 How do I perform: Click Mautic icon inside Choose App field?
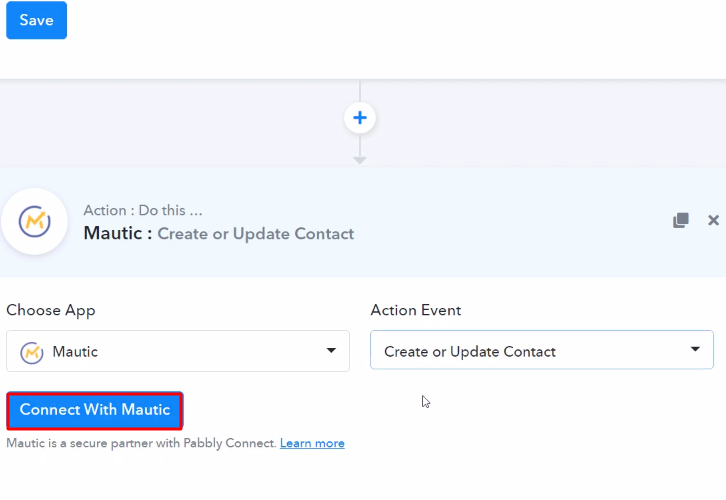point(32,352)
